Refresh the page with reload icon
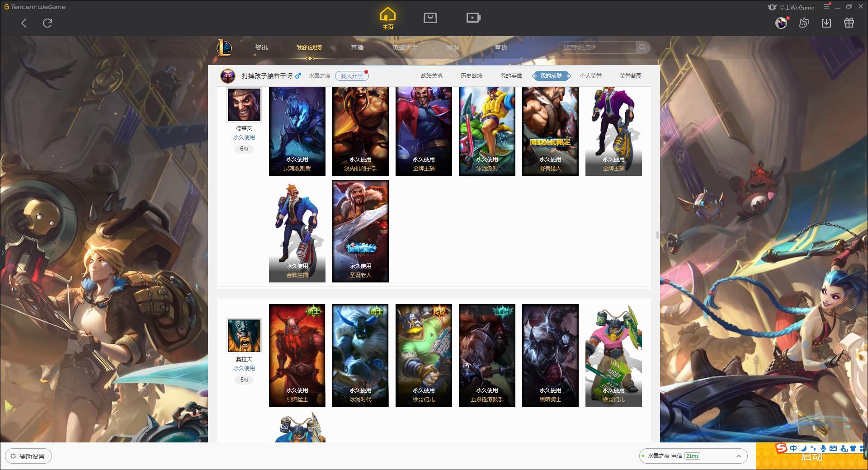 point(47,23)
